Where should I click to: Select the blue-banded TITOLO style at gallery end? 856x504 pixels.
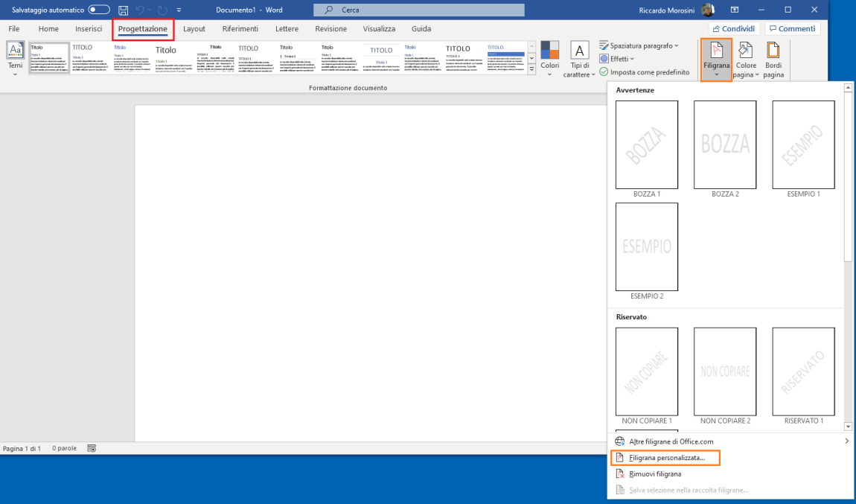point(505,58)
